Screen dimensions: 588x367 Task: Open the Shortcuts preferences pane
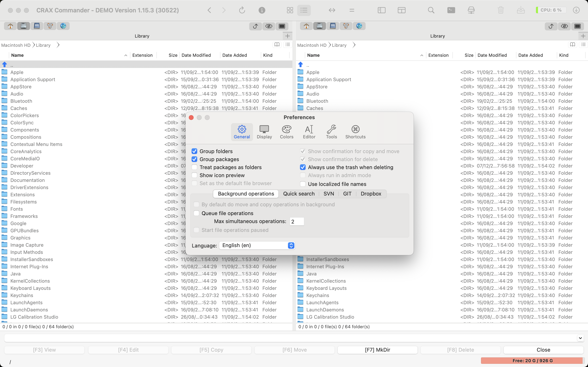[355, 132]
